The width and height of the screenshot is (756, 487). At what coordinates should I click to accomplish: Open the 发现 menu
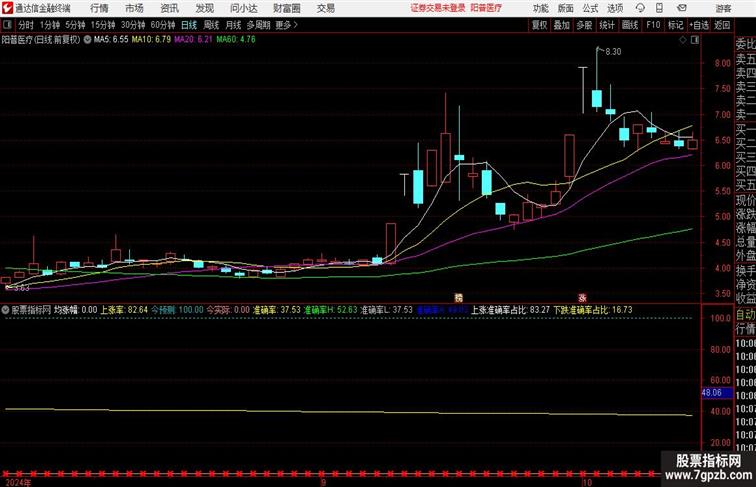204,8
